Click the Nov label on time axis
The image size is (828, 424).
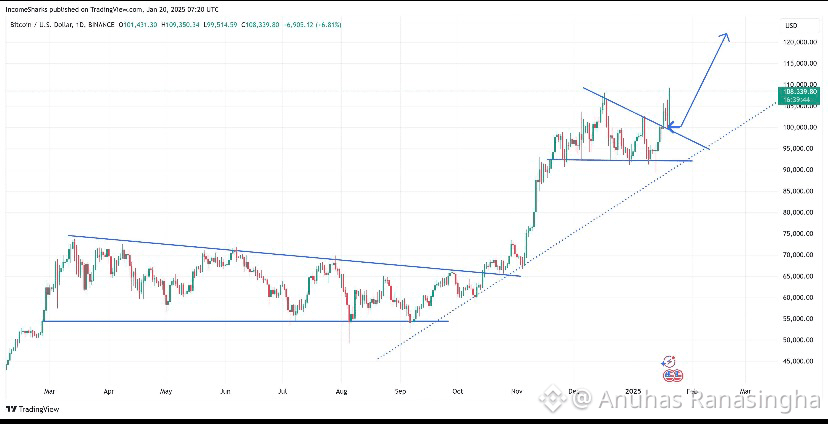click(517, 392)
